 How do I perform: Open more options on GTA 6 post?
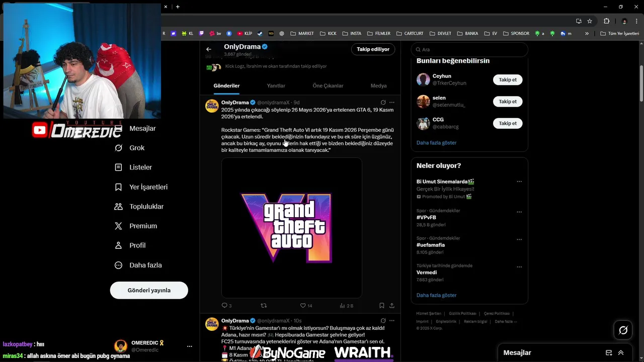[392, 103]
